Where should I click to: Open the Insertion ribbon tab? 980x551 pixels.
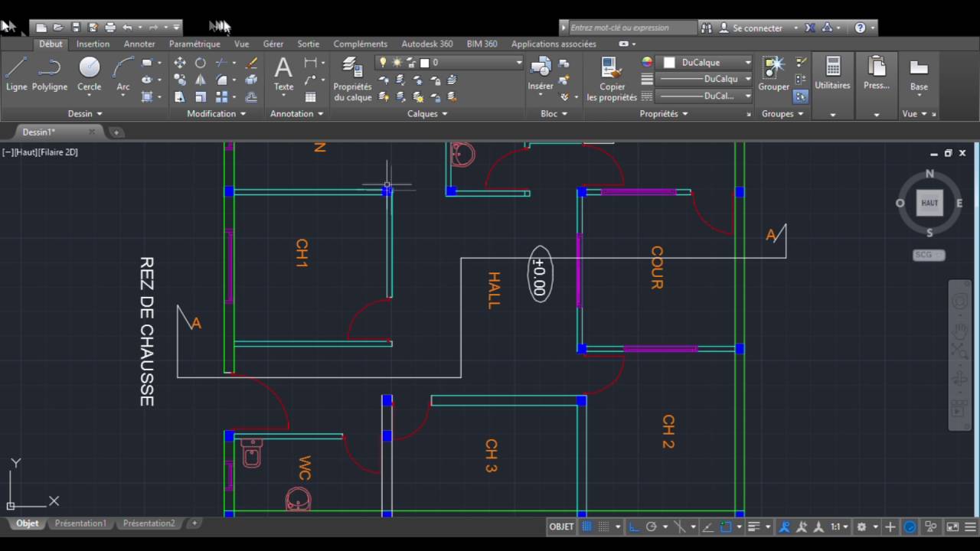click(x=93, y=44)
